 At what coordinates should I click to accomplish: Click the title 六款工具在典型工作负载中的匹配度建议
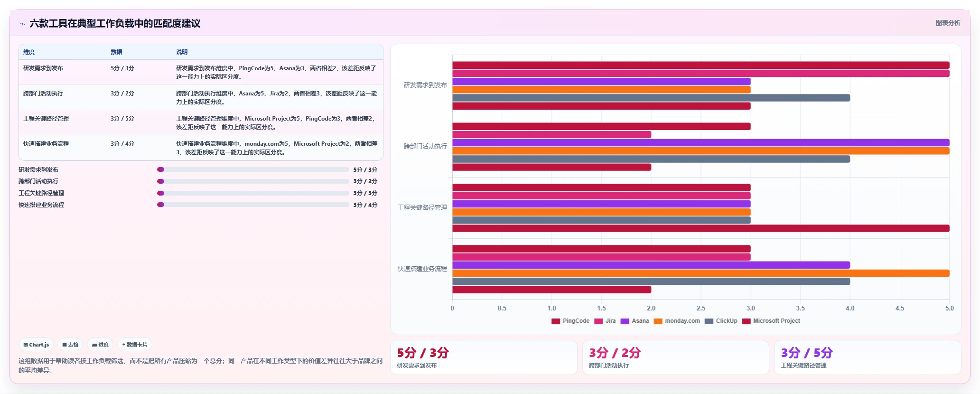pyautogui.click(x=115, y=23)
